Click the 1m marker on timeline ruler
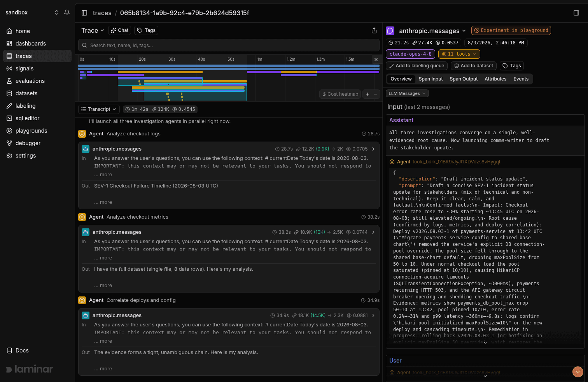588x382 pixels. [x=260, y=59]
